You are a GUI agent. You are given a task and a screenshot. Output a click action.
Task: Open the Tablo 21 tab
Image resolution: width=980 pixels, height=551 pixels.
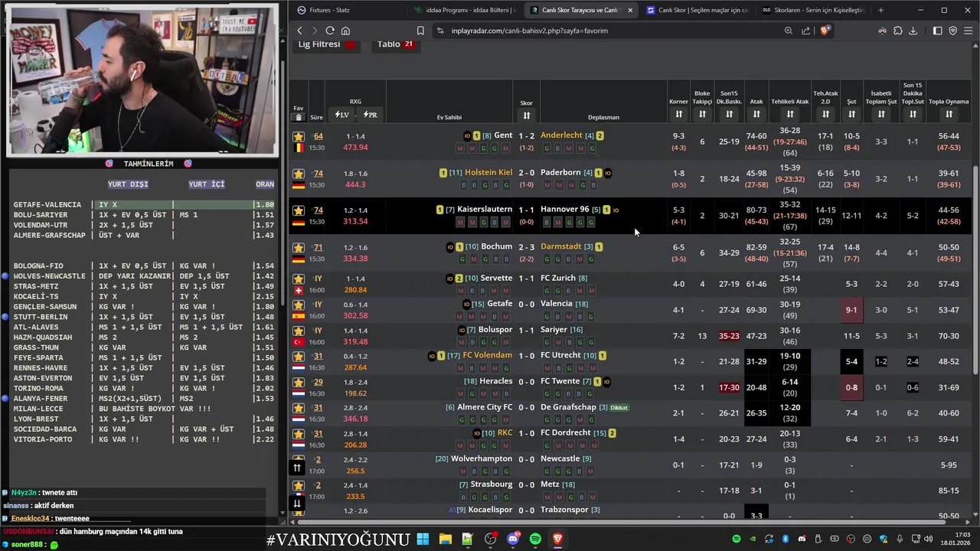(x=395, y=44)
